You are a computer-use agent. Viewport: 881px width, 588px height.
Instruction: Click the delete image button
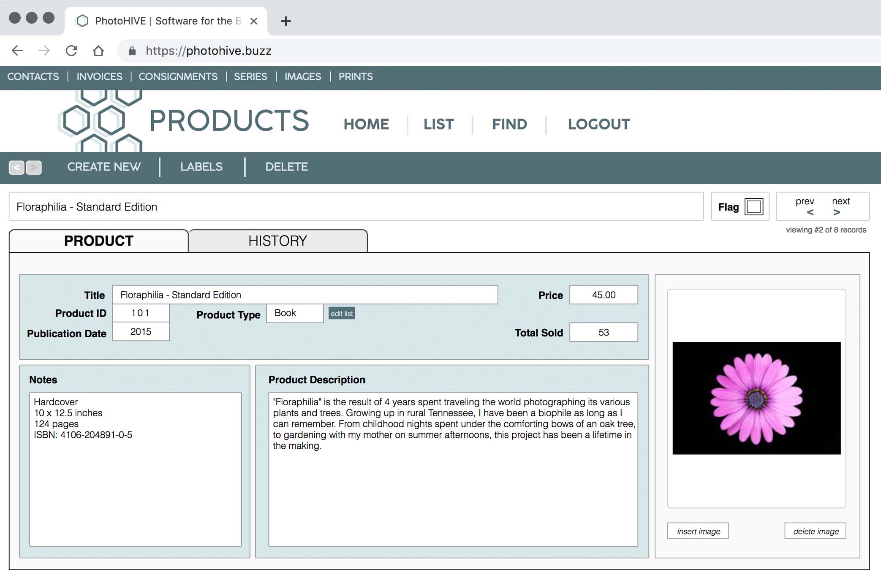816,531
